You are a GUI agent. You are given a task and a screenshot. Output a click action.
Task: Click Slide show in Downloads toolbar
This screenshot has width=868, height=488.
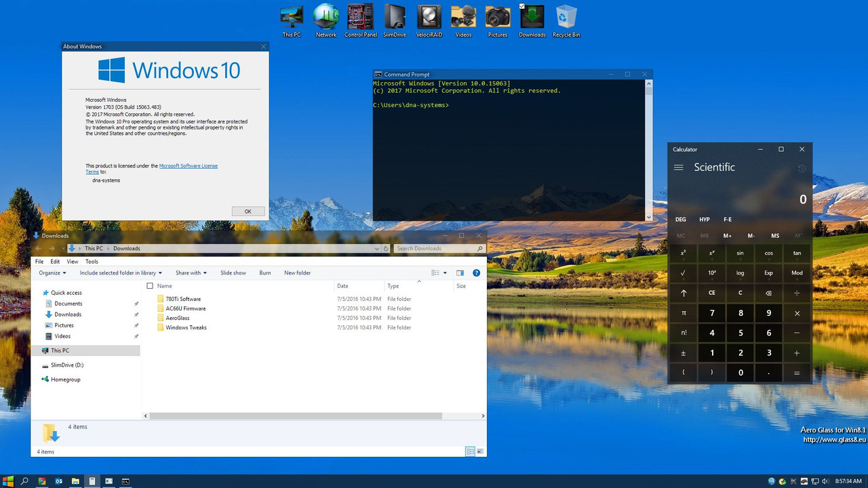[x=233, y=273]
